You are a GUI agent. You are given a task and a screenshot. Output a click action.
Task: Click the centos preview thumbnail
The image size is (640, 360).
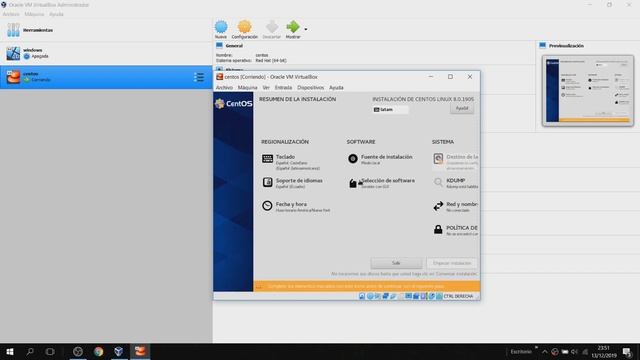click(588, 91)
